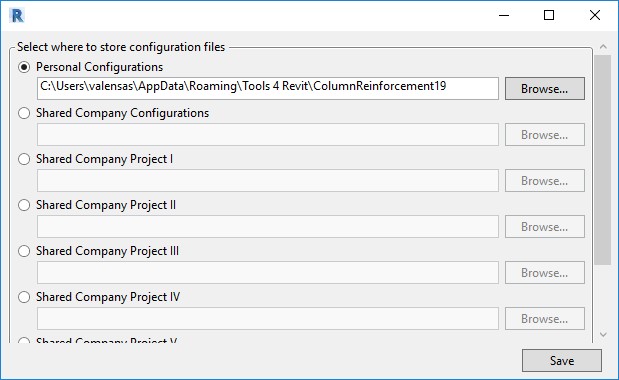
Task: Click the Revit application icon in title bar
Action: pos(17,15)
